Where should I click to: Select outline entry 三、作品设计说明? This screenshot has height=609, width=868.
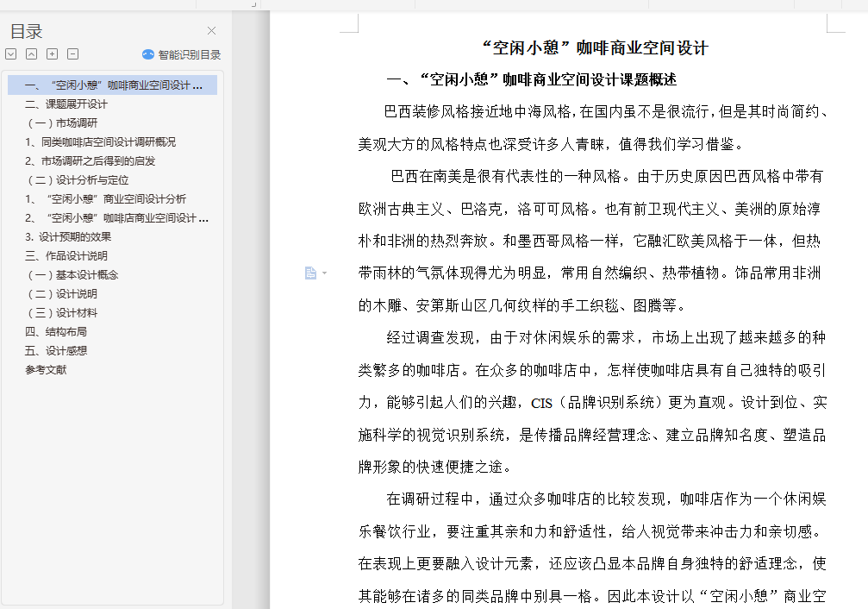coord(66,256)
